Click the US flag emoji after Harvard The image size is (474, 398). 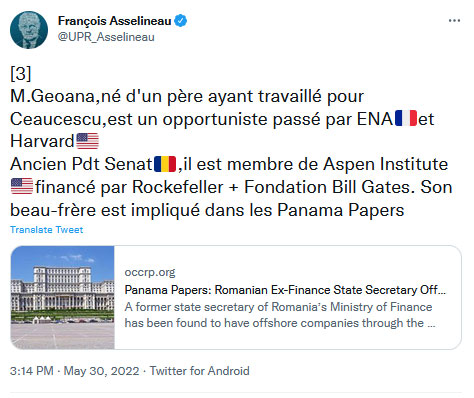[x=88, y=141]
